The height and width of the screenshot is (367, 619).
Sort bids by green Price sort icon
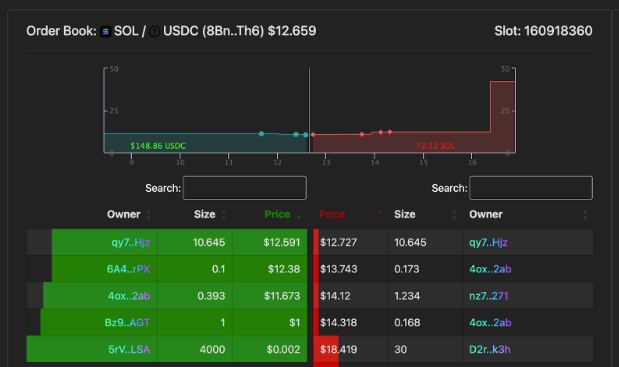[x=298, y=215]
